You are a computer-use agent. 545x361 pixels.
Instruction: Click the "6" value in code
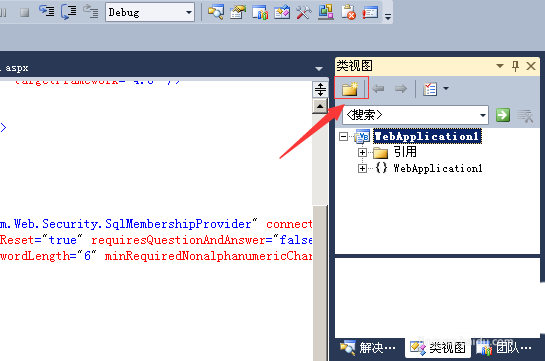coord(87,256)
